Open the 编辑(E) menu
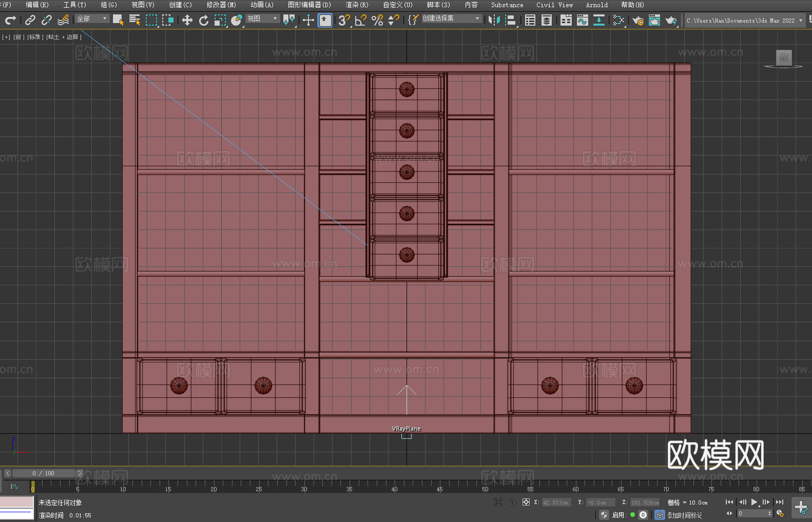 click(x=37, y=5)
